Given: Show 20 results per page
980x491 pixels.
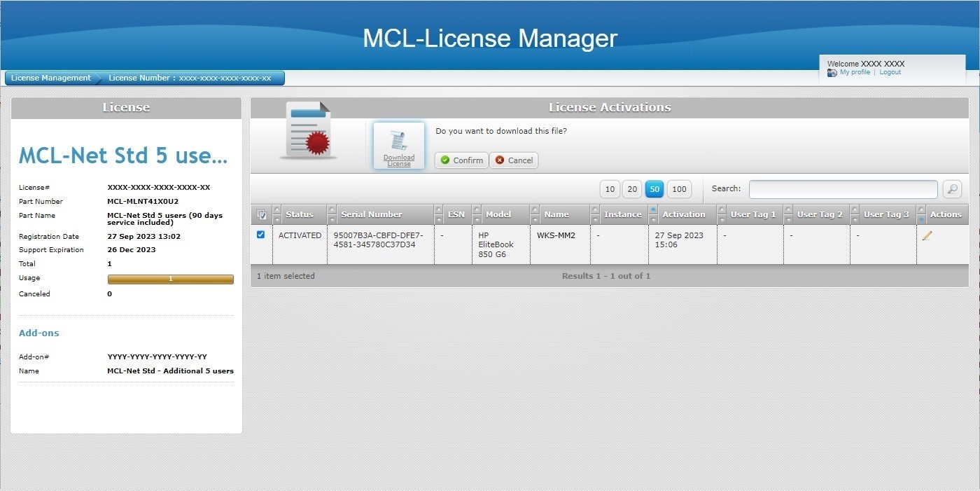Looking at the screenshot, I should (x=632, y=189).
